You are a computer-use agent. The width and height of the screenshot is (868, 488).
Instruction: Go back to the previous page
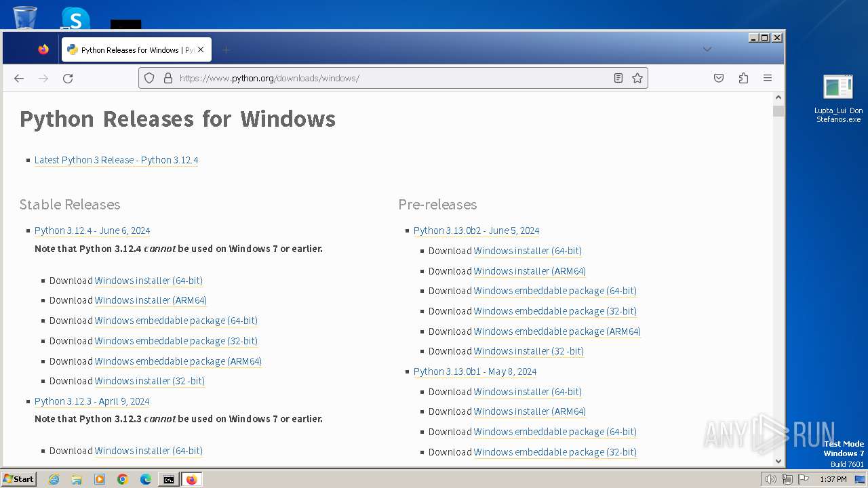tap(19, 79)
